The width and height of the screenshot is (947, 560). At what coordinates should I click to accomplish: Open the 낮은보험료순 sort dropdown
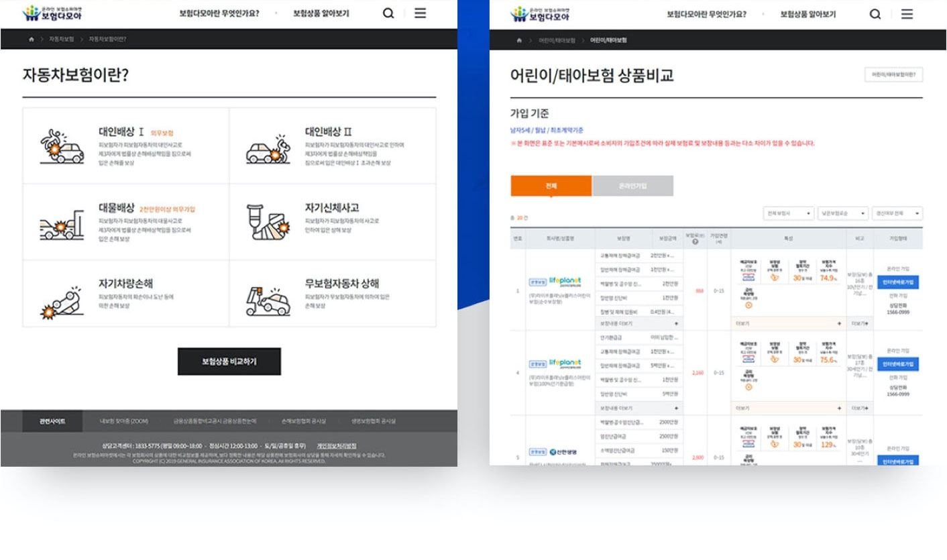click(x=843, y=214)
